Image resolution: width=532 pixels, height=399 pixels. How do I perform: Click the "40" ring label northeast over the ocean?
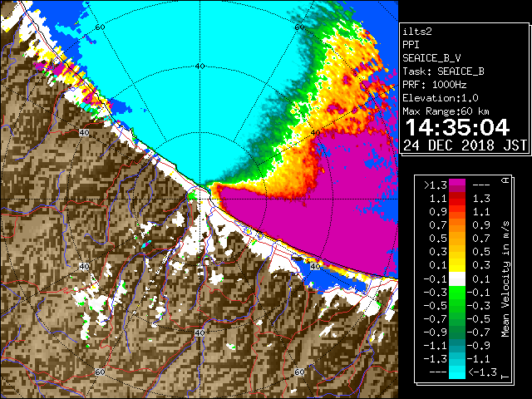point(316,133)
